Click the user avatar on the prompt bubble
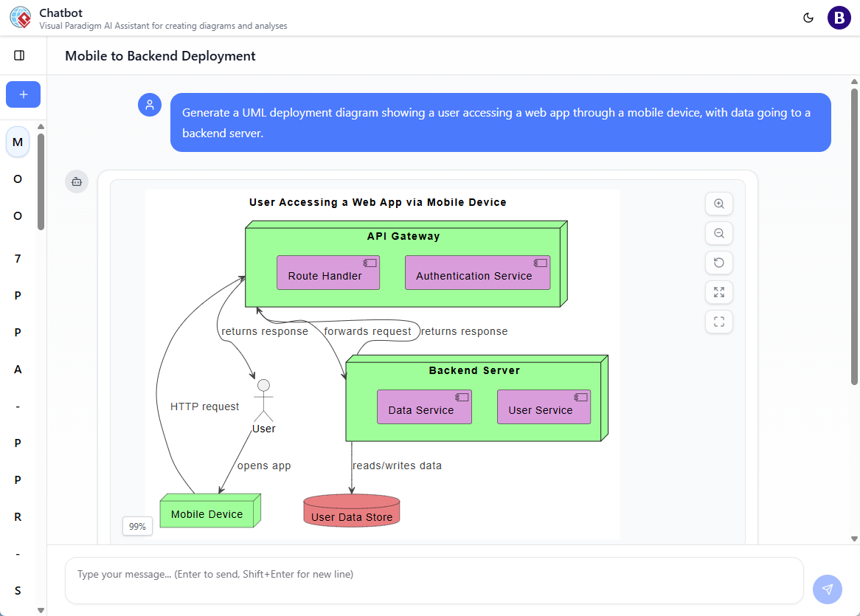Image resolution: width=860 pixels, height=616 pixels. pos(150,105)
